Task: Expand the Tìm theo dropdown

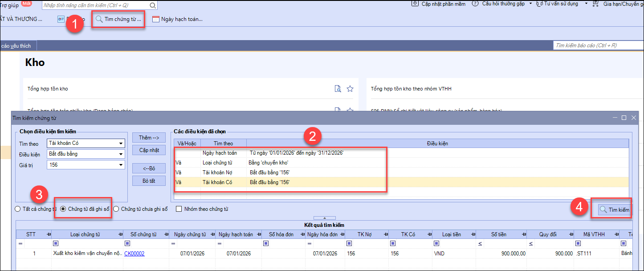Action: pyautogui.click(x=121, y=144)
